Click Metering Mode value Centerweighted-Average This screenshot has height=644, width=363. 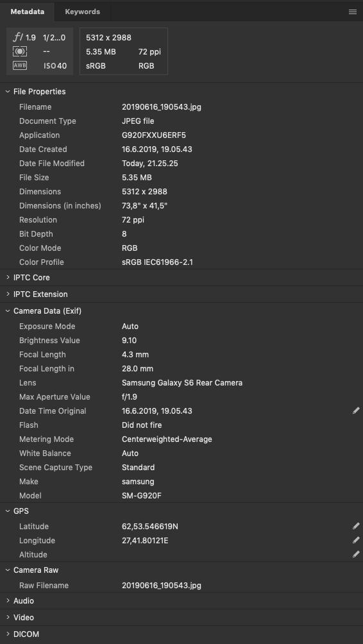tap(167, 439)
